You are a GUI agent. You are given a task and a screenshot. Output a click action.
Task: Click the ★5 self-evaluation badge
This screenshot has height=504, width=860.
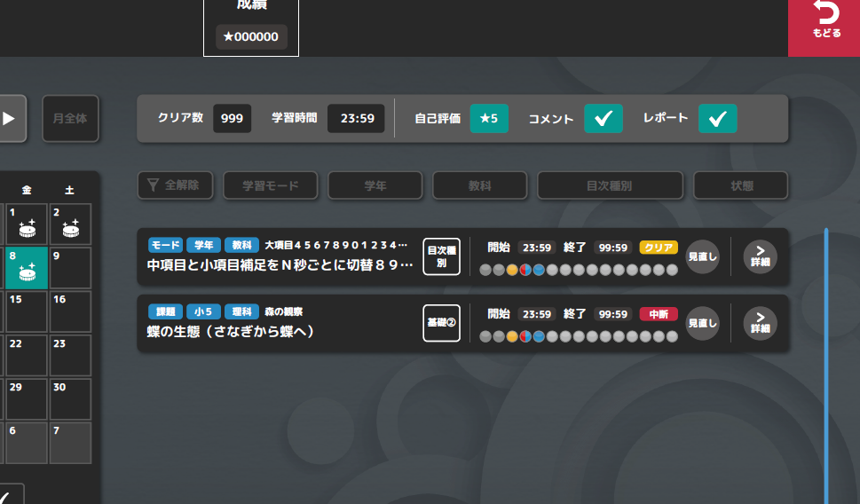point(489,119)
